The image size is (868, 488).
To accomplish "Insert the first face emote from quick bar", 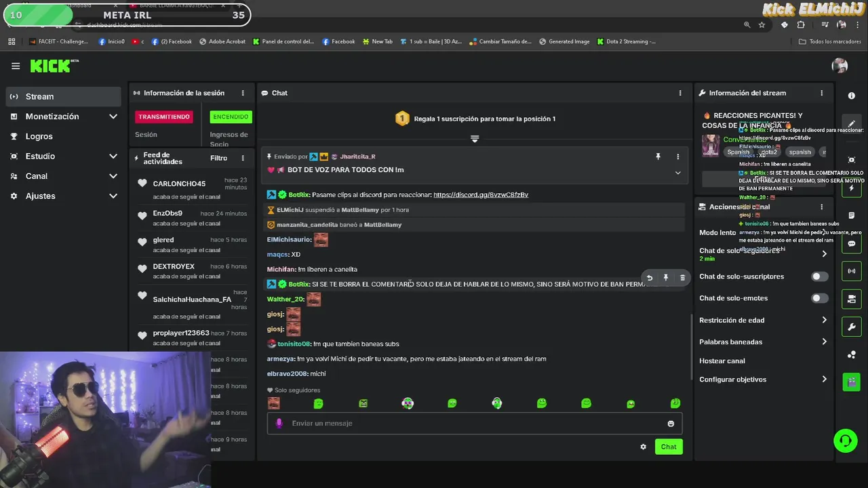I will click(273, 403).
